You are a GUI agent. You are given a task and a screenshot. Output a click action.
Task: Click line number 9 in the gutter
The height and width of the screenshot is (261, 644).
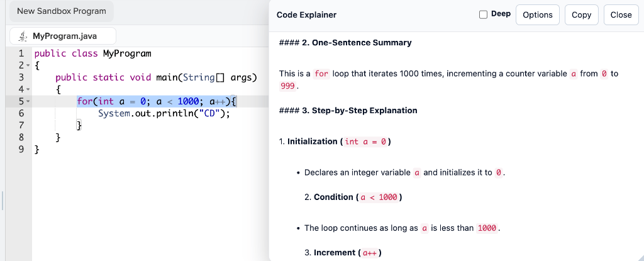(x=21, y=149)
